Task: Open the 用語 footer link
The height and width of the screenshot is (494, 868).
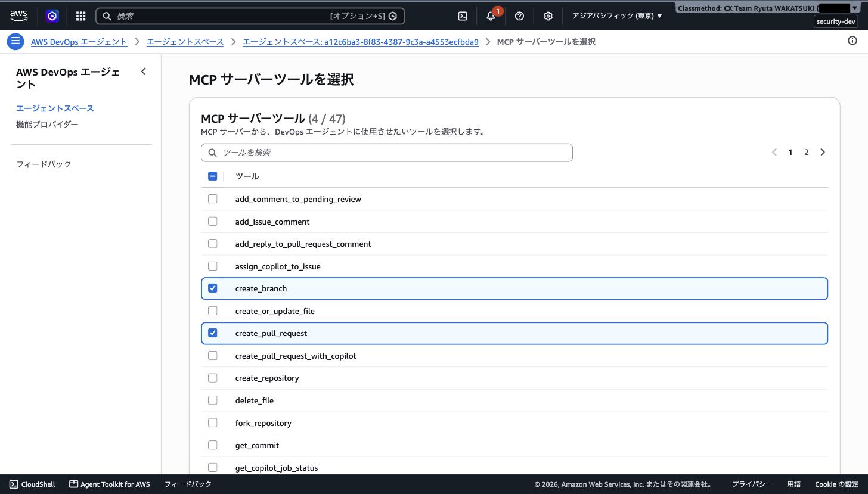Action: click(793, 484)
